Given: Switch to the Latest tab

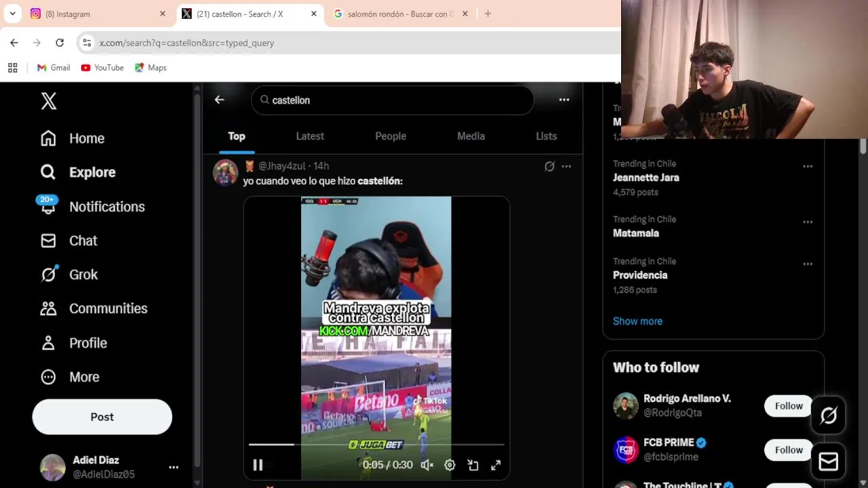Looking at the screenshot, I should pyautogui.click(x=310, y=136).
